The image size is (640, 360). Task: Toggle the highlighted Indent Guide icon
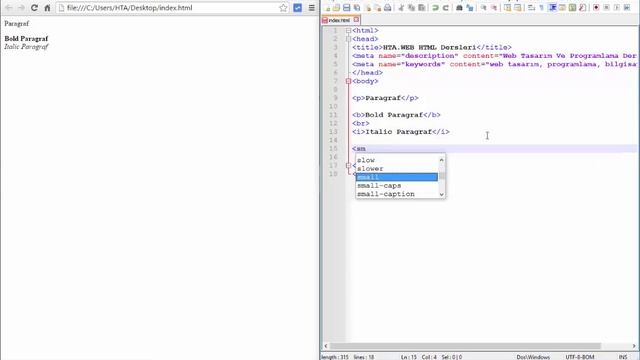coord(552,8)
